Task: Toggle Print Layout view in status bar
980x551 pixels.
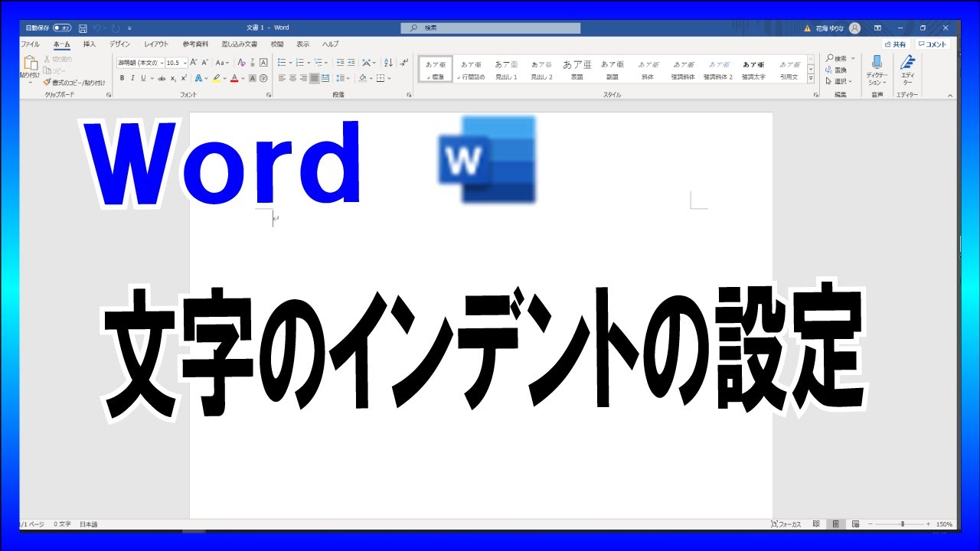Action: (x=836, y=524)
